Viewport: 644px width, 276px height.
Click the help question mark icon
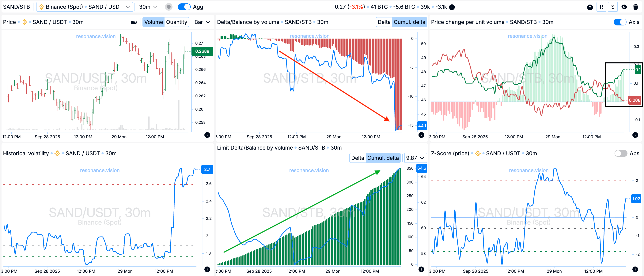click(590, 7)
